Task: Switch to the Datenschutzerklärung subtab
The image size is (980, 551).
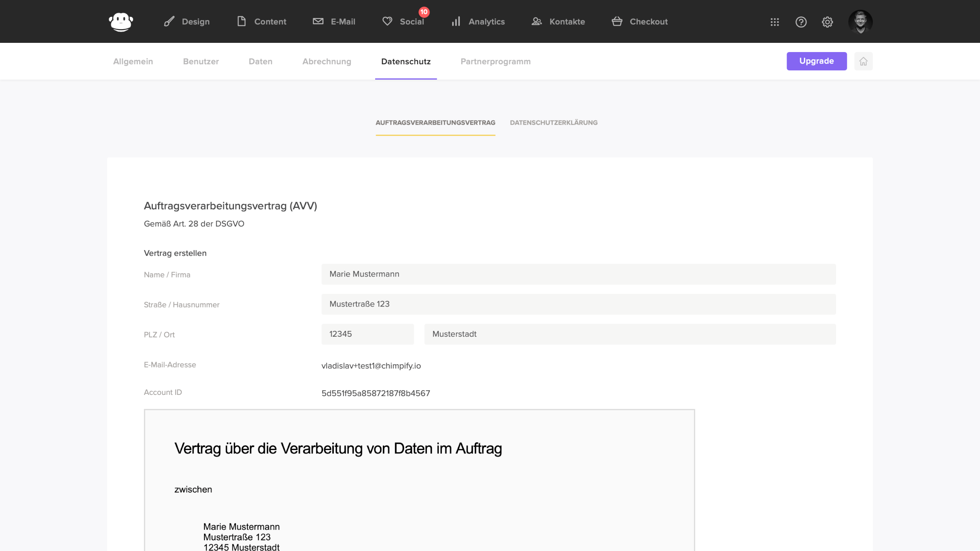Action: tap(554, 123)
